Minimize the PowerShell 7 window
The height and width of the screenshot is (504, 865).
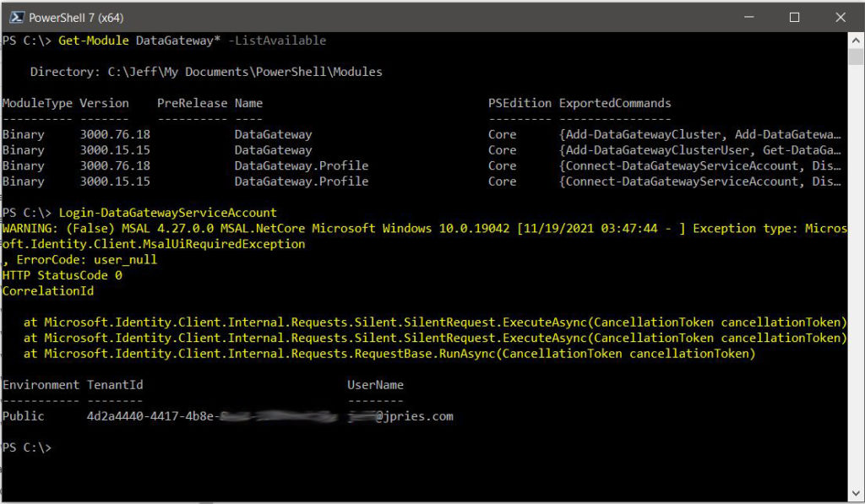(x=748, y=17)
